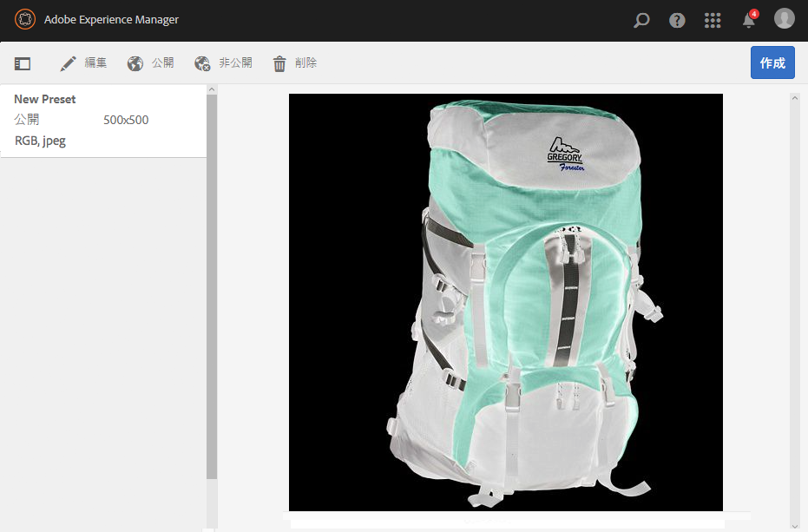
Task: Click the Adobe Experience Manager logo icon
Action: [24, 20]
